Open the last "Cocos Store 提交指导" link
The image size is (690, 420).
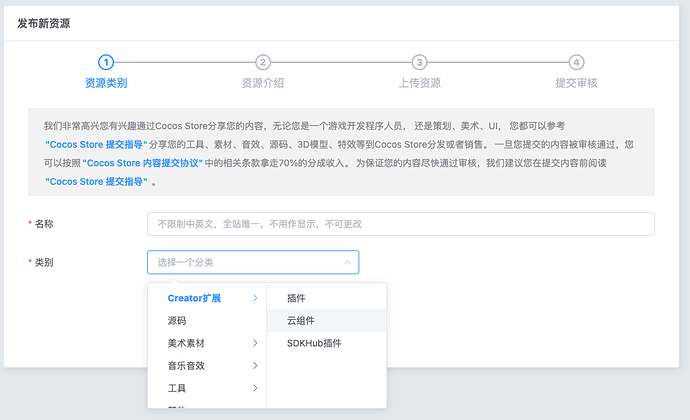coord(96,181)
